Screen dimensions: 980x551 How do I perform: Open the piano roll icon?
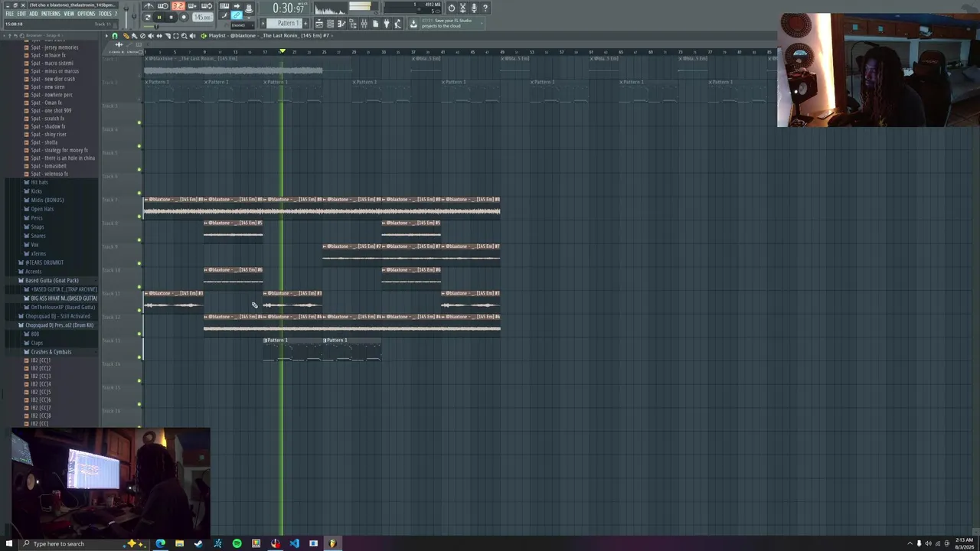coord(341,24)
